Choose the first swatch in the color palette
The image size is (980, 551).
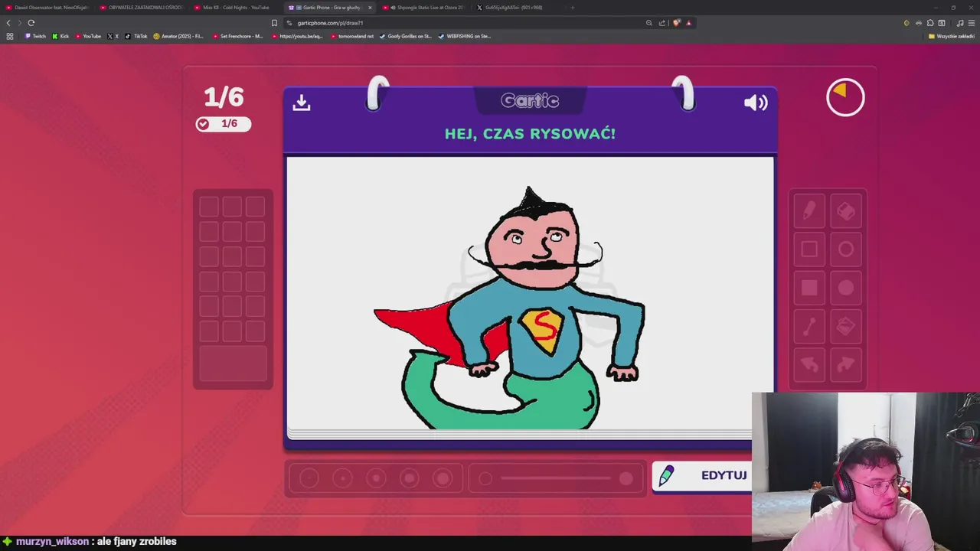[209, 207]
